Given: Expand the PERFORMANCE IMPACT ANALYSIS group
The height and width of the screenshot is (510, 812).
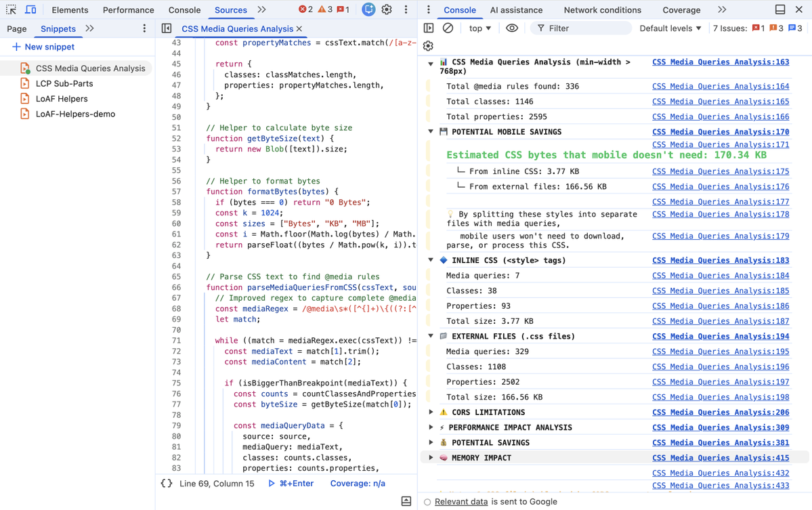Looking at the screenshot, I should (431, 427).
